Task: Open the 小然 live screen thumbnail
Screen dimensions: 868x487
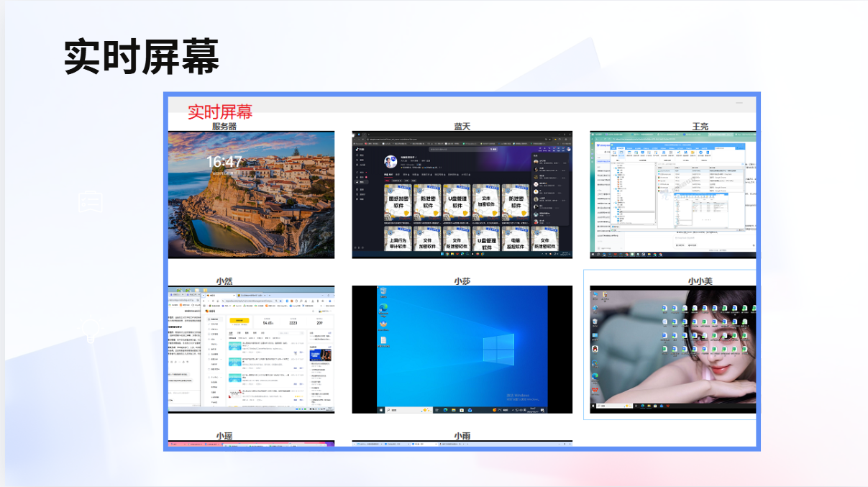Action: pos(251,350)
